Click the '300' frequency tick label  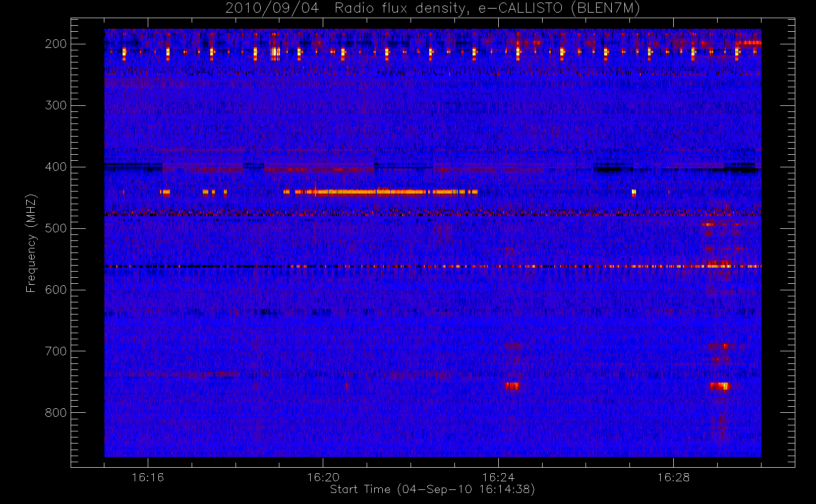pos(55,105)
